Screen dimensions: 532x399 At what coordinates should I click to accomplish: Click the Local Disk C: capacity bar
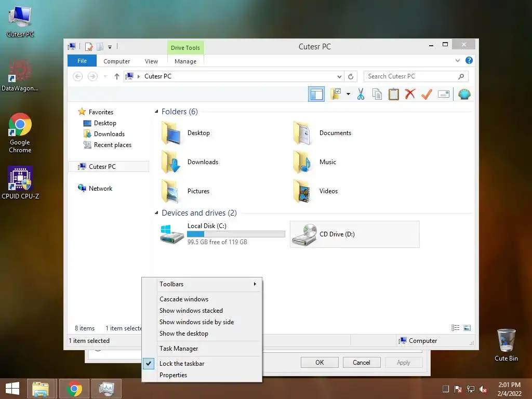tap(236, 234)
